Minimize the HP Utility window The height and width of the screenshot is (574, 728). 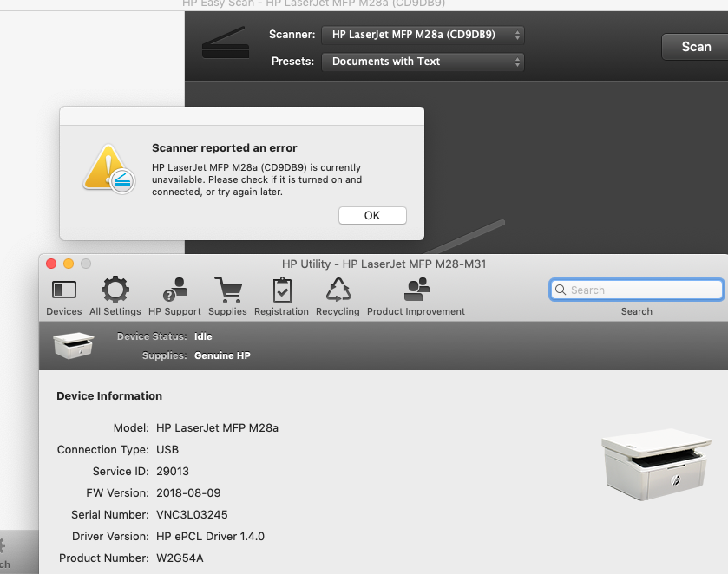[69, 264]
